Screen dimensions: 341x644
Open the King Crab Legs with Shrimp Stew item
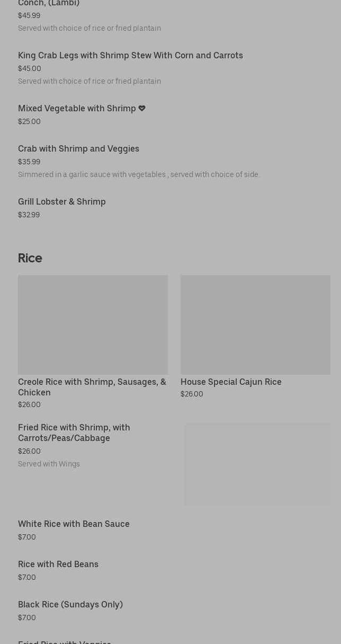130,56
